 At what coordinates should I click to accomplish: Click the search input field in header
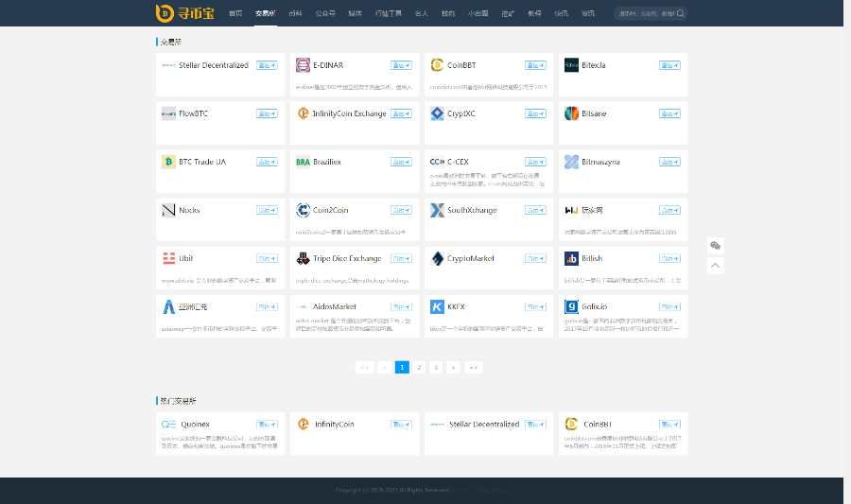point(645,14)
